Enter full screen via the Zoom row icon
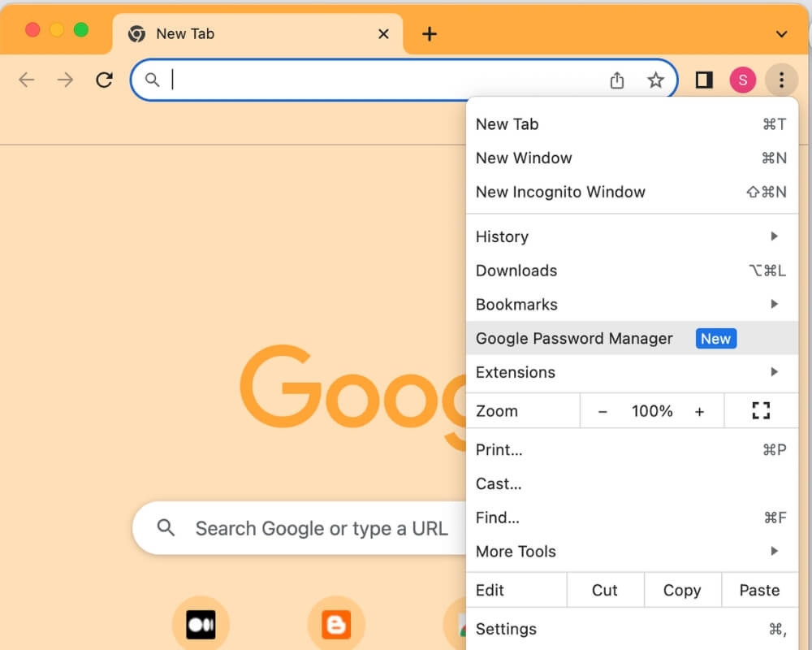This screenshot has width=812, height=650. click(761, 410)
